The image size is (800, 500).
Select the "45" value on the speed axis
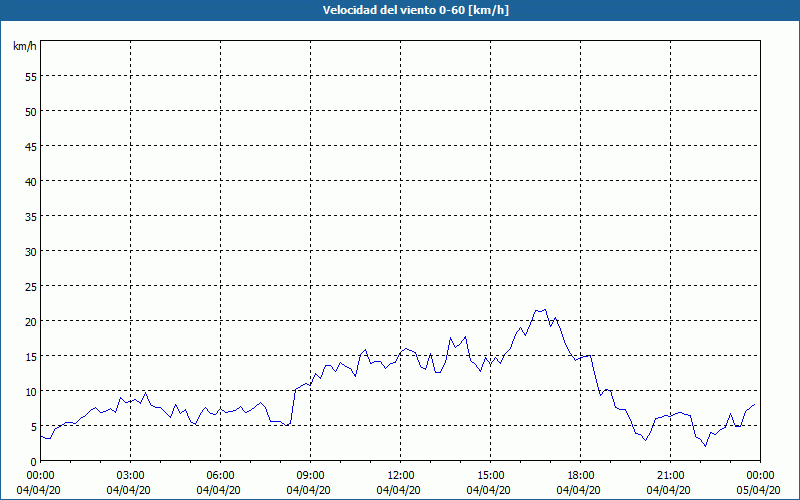pyautogui.click(x=31, y=147)
